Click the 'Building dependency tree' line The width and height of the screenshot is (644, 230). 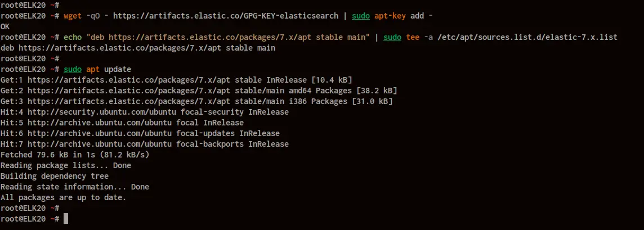pyautogui.click(x=55, y=176)
